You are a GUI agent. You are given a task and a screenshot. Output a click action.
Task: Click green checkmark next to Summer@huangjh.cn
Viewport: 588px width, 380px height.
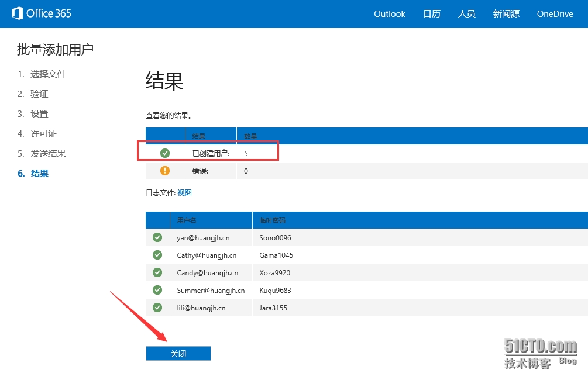tap(157, 290)
